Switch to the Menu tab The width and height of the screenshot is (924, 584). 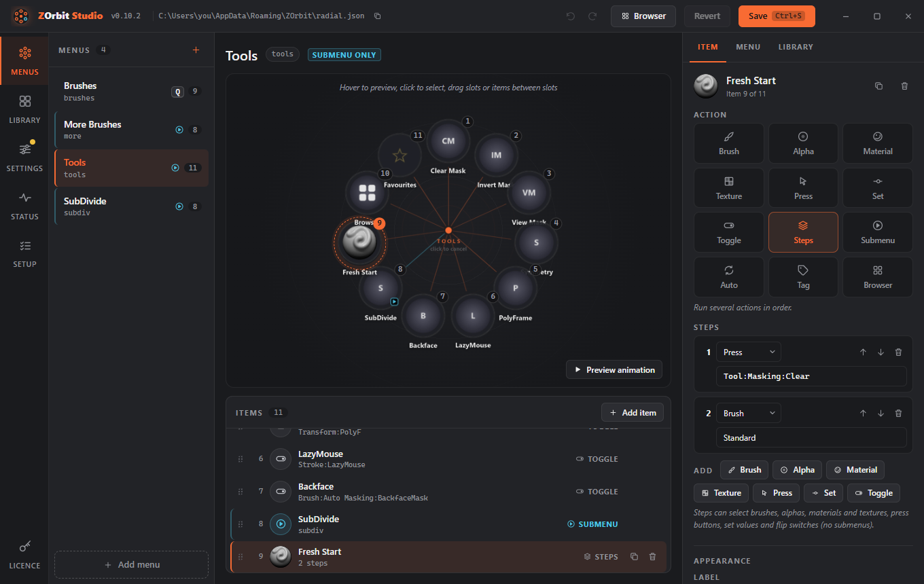tap(748, 48)
